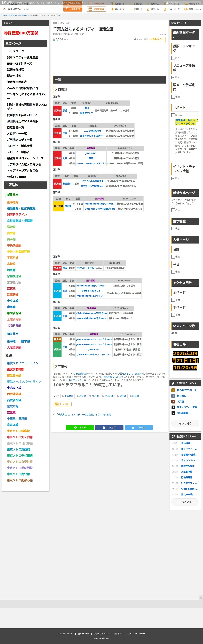Click the magnifier icon for wiki内検索
The height and width of the screenshot is (644, 203).
point(54,415)
